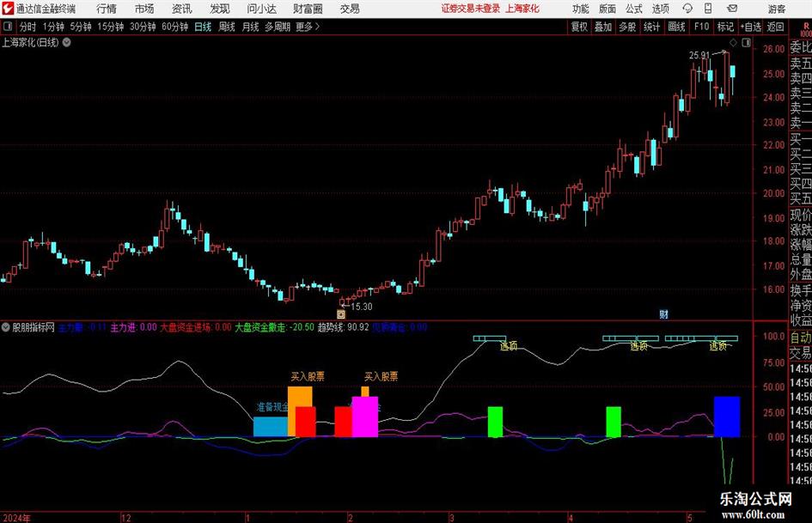The height and width of the screenshot is (523, 812).
Task: Open the 财富圈 menu
Action: 308,9
